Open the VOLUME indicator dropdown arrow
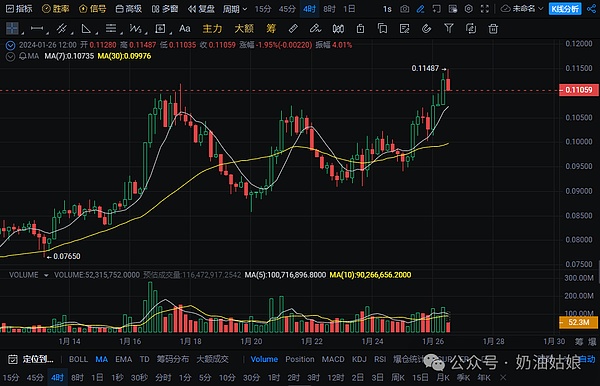Viewport: 600px width, 386px height. [x=46, y=275]
